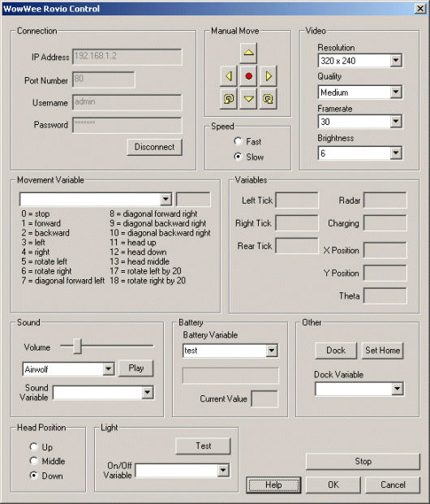Send the robot to Dock
This screenshot has width=430, height=504.
tap(336, 351)
